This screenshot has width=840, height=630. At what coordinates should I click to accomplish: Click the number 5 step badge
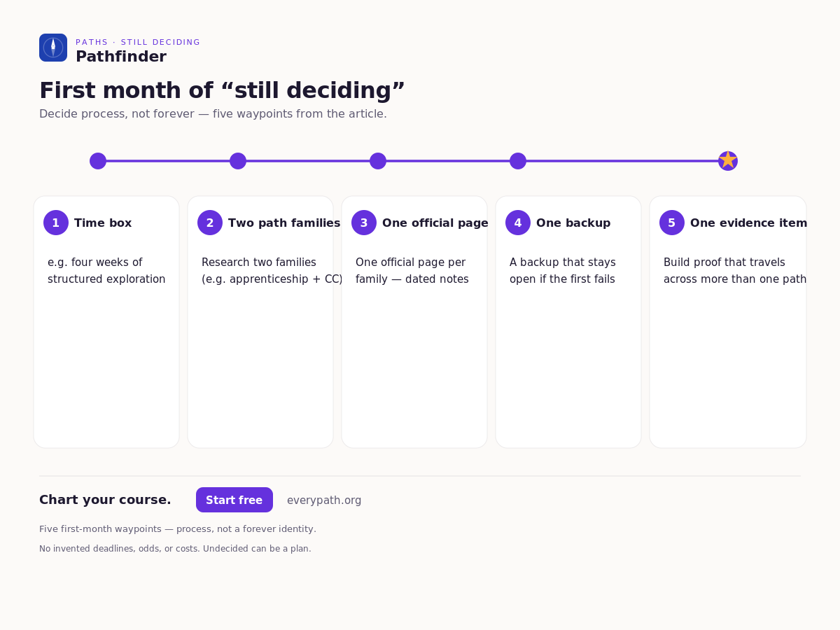point(672,223)
